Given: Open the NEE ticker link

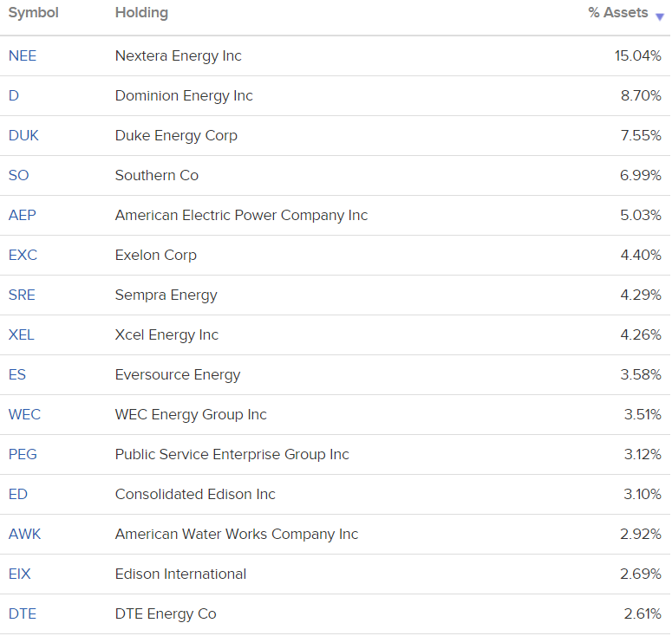Looking at the screenshot, I should click(23, 55).
